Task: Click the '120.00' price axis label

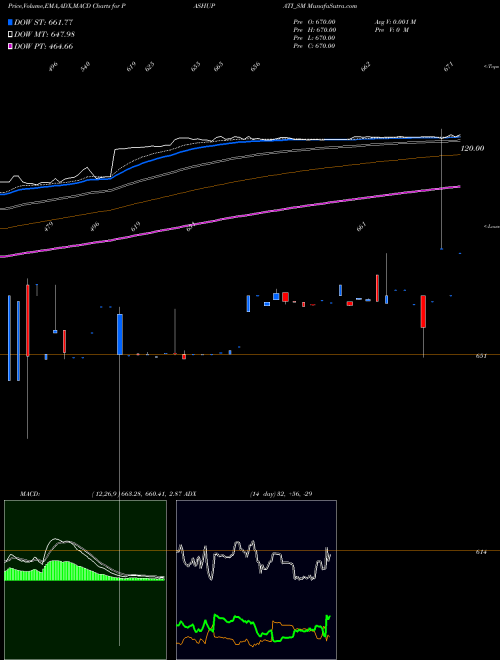Action: click(x=472, y=148)
